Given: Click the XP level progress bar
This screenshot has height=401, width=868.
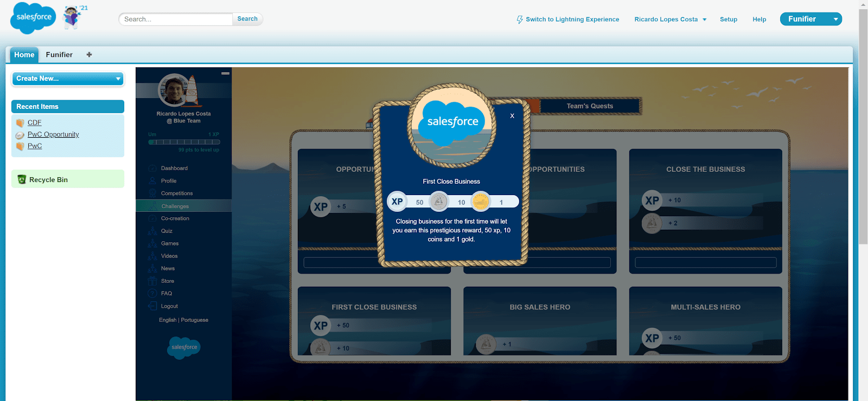Looking at the screenshot, I should pyautogui.click(x=184, y=142).
